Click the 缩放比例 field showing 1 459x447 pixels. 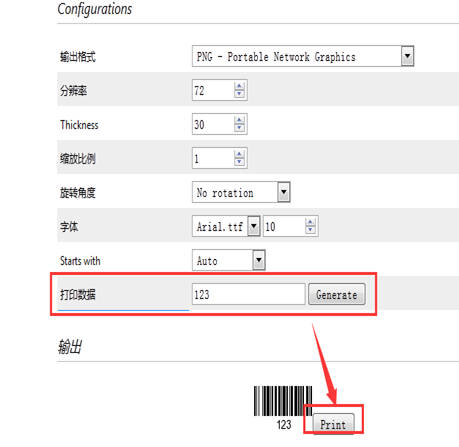point(214,158)
